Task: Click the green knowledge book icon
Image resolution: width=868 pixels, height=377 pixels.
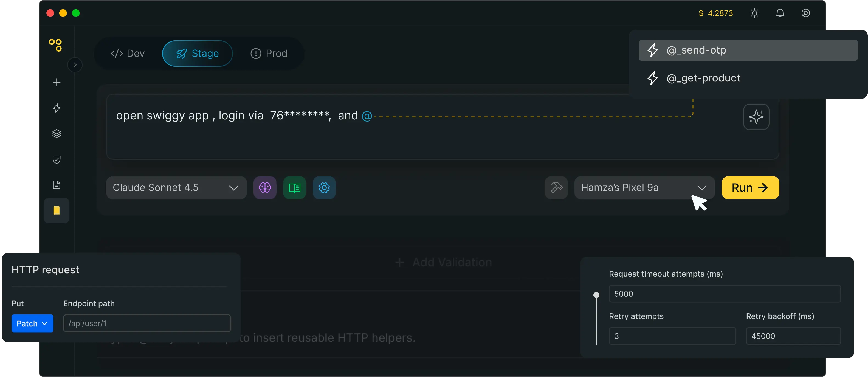Action: (x=295, y=188)
